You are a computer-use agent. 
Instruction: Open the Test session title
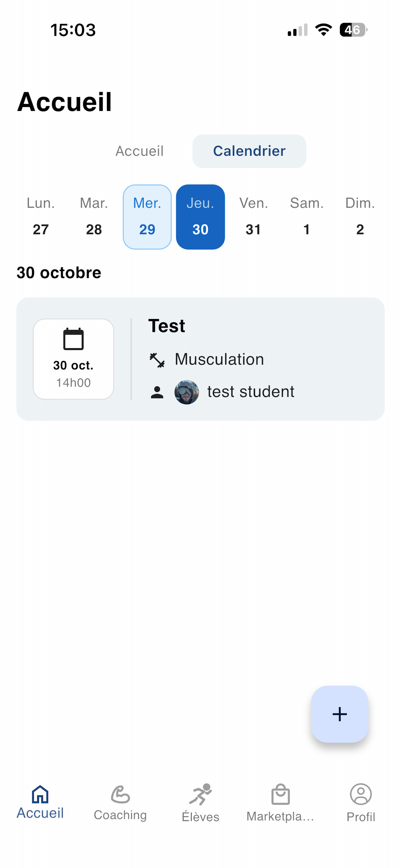167,326
